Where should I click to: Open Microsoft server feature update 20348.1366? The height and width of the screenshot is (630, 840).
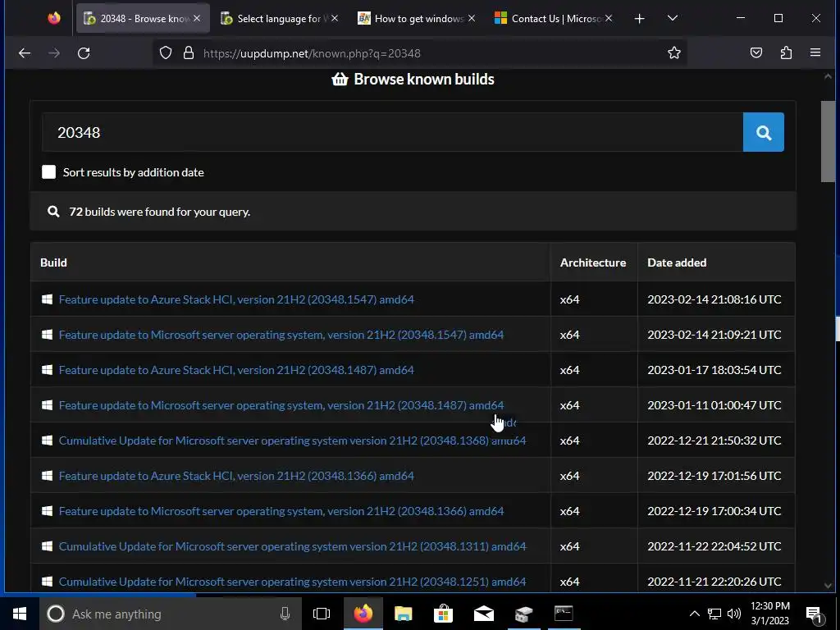tap(281, 511)
